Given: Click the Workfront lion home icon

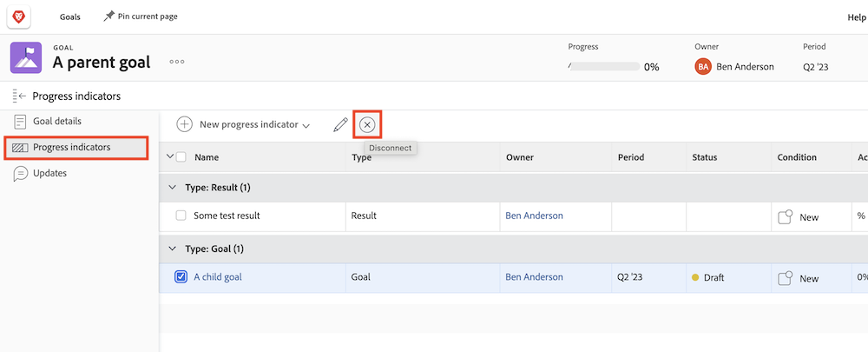Looking at the screenshot, I should [19, 17].
